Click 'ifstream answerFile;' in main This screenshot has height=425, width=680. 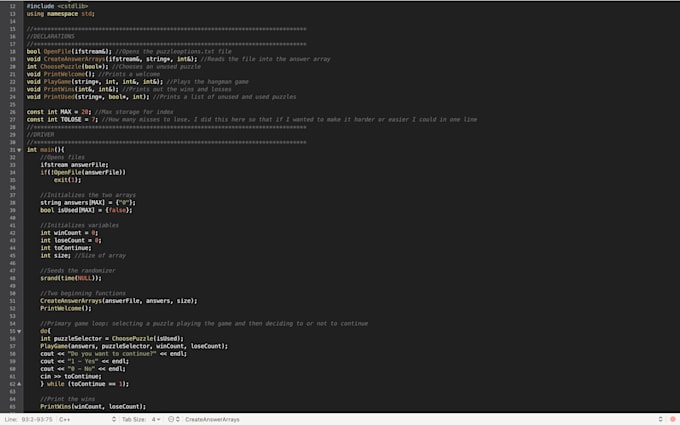tap(74, 165)
